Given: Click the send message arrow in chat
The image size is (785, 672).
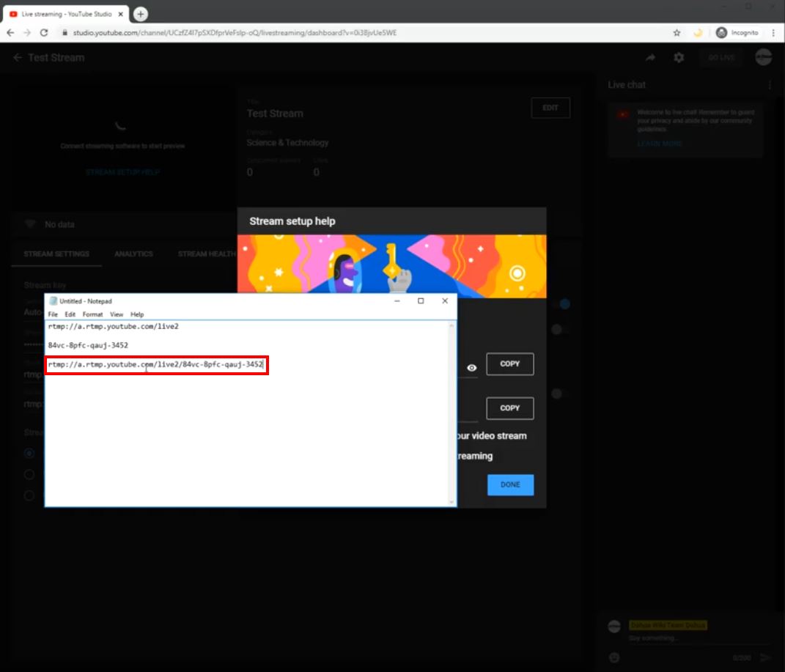Looking at the screenshot, I should coord(765,657).
